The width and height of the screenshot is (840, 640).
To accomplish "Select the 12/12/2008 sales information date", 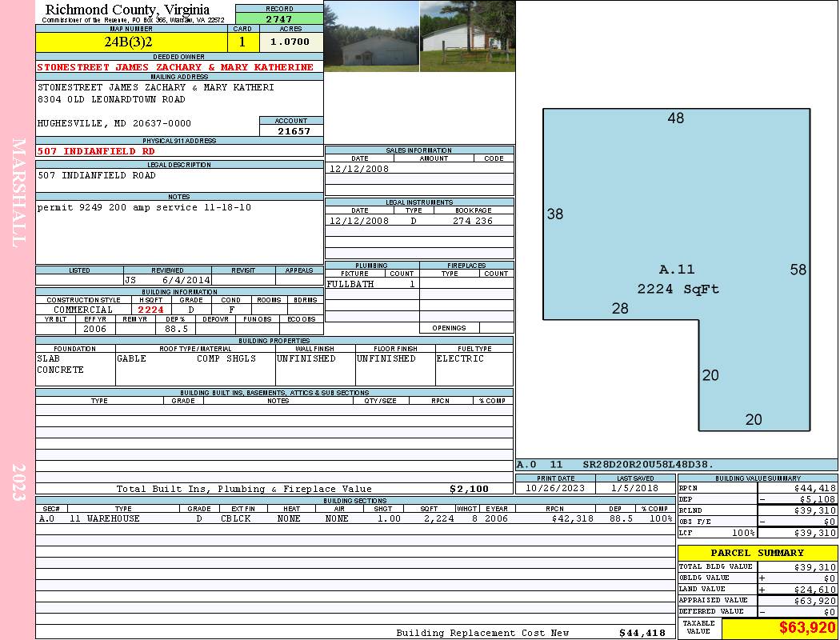I will click(x=359, y=169).
